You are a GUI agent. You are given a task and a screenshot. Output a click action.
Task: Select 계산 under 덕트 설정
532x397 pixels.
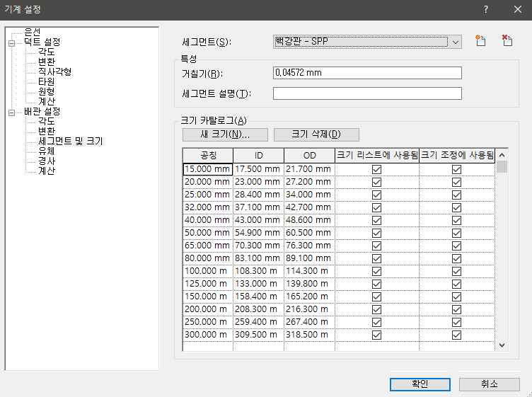[x=47, y=101]
